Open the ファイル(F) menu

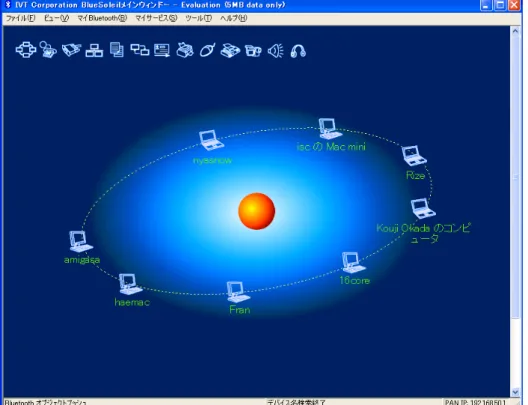(21, 18)
